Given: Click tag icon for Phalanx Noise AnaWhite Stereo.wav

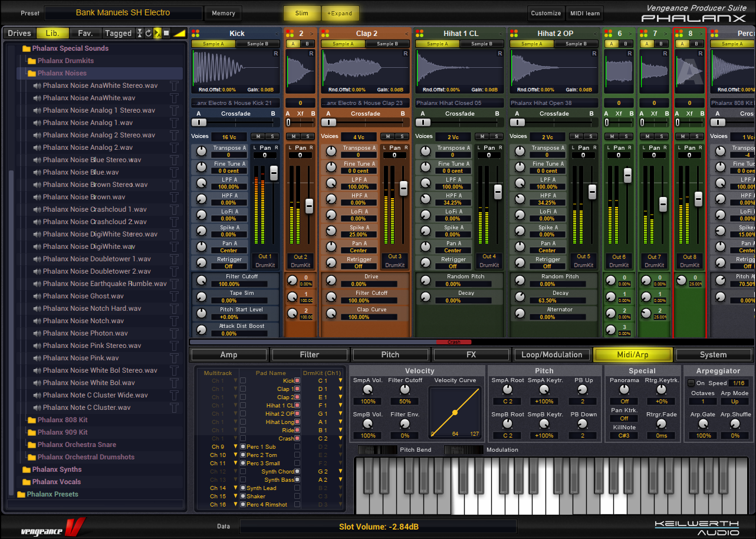Looking at the screenshot, I should pos(174,86).
